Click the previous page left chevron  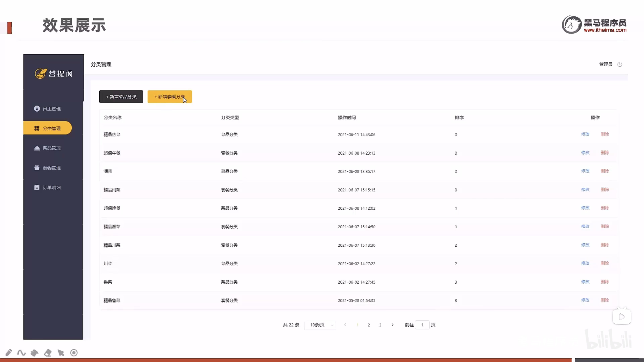[345, 325]
